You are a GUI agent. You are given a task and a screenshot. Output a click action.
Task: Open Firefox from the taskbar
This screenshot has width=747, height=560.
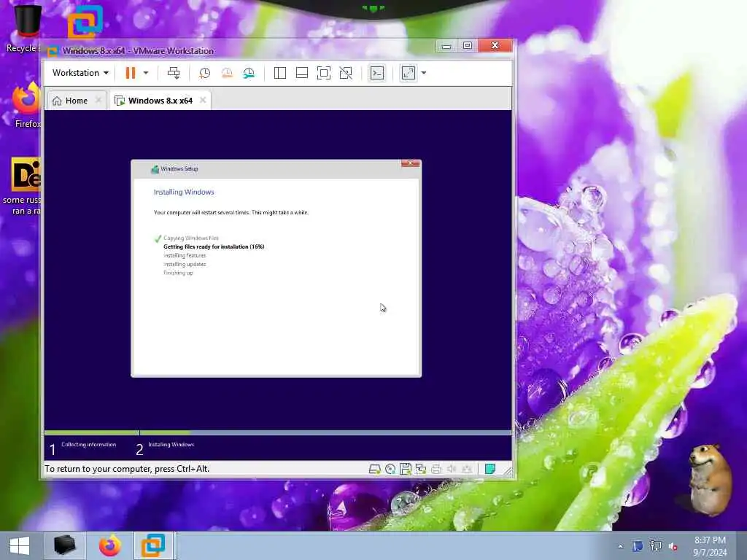[109, 545]
